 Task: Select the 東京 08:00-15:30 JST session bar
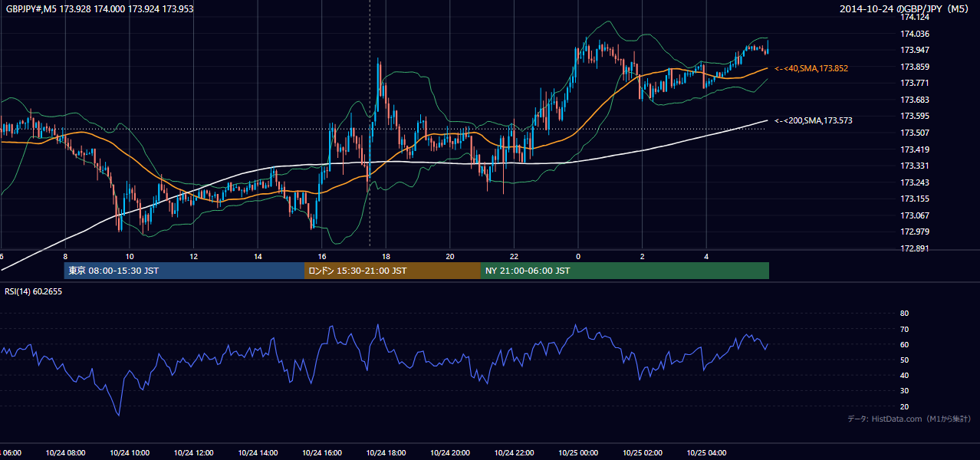pos(184,271)
